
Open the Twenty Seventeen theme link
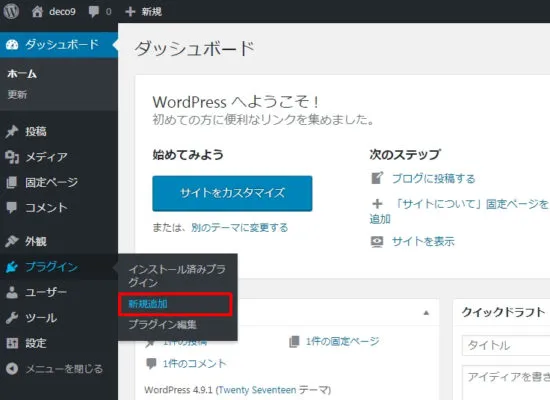pos(257,390)
